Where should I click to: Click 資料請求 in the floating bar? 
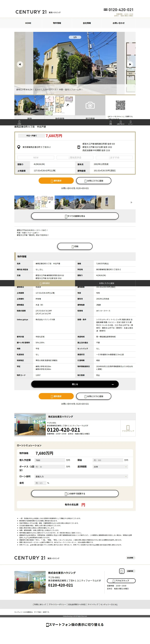pyautogui.click(x=45, y=283)
